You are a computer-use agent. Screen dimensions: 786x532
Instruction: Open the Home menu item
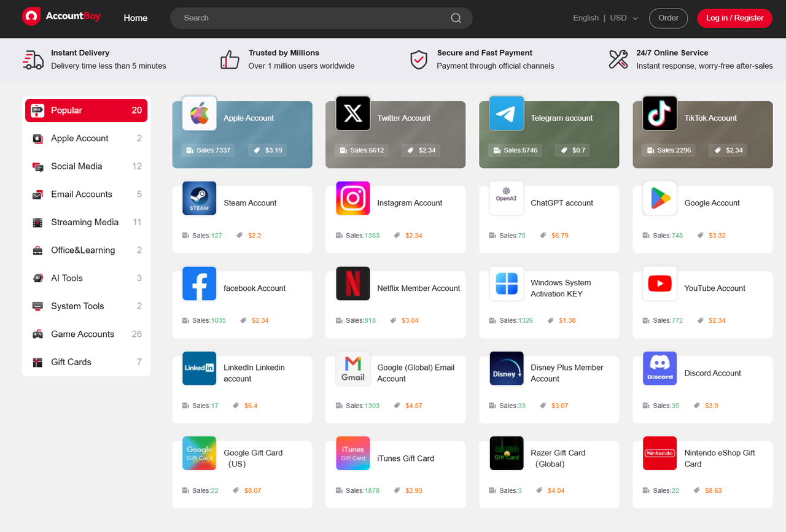click(x=136, y=18)
